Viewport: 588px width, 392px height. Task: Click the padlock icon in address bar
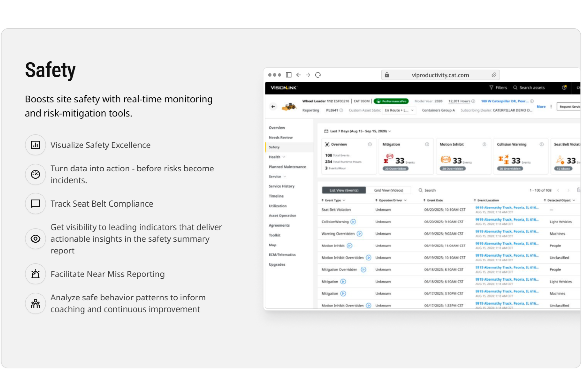(387, 75)
